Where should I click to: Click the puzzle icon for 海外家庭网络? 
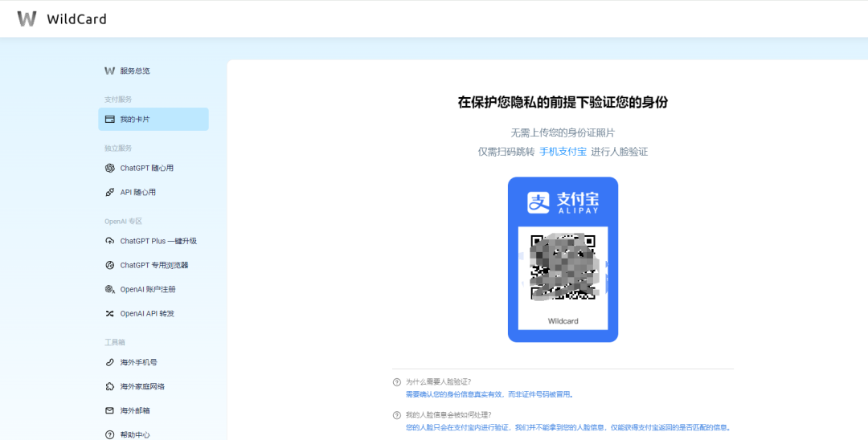(109, 386)
